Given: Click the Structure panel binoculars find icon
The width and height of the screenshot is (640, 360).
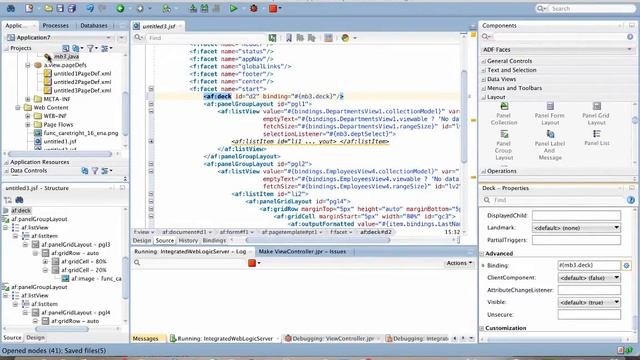Looking at the screenshot, I should pyautogui.click(x=19, y=200).
